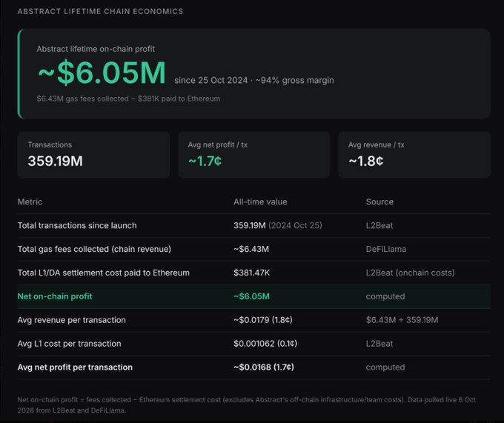
Task: Select 'Total L1/DA settlement cost paid to Ethereum'
Action: click(x=104, y=273)
